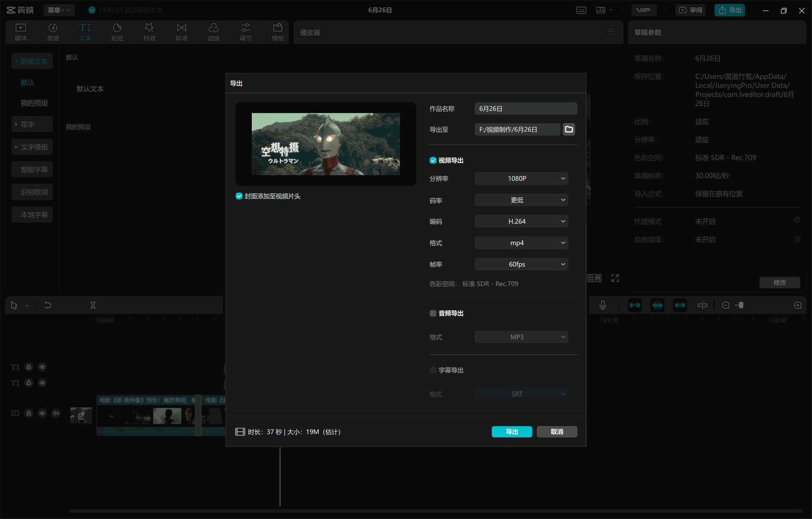This screenshot has width=812, height=519.
Task: Click the info icon beside 代理模式
Action: click(797, 220)
